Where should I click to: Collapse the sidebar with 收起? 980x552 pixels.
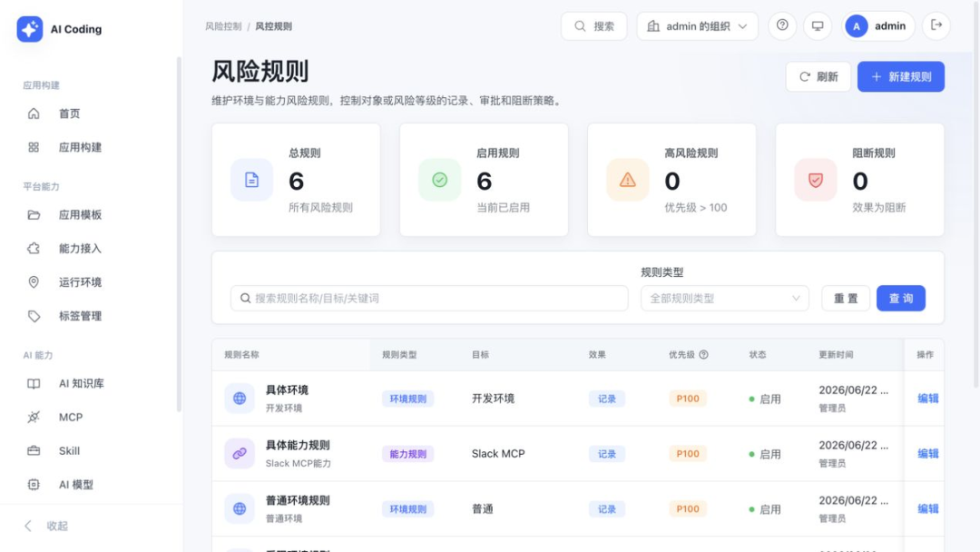(46, 526)
